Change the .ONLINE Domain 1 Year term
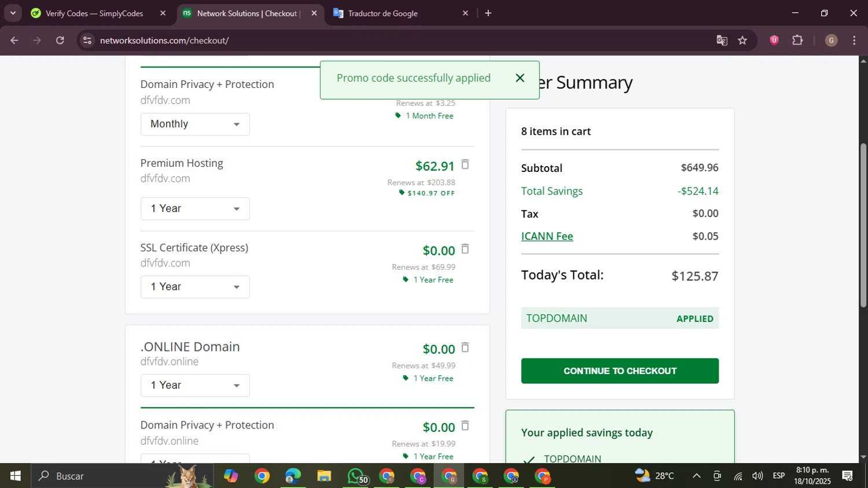Viewport: 868px width, 488px height. tap(195, 385)
